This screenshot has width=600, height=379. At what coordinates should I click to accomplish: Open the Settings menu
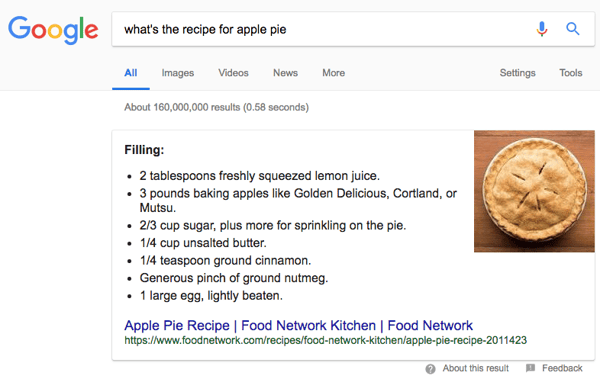click(517, 73)
